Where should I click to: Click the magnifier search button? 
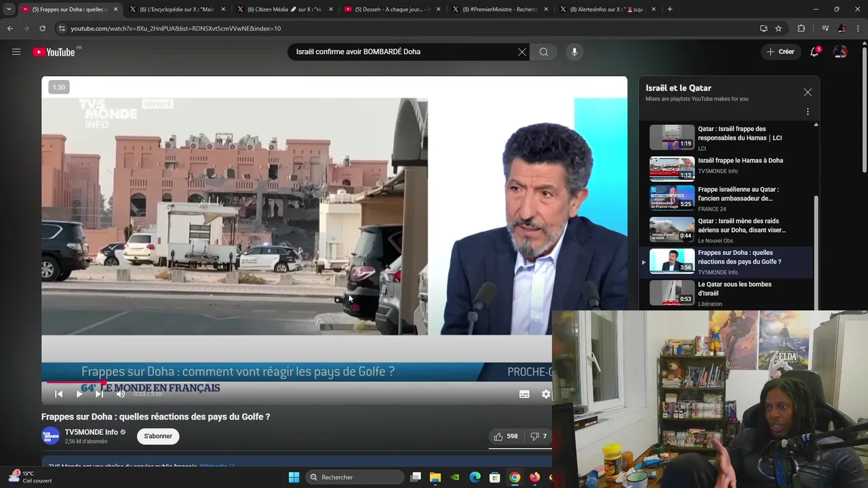544,52
